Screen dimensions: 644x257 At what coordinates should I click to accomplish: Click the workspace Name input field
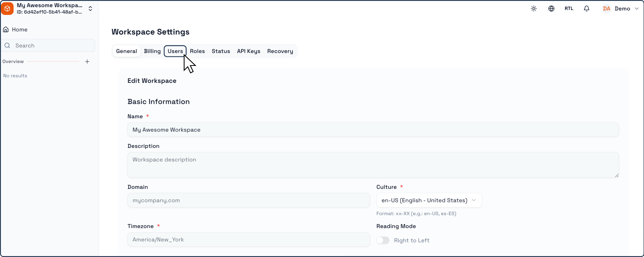click(373, 130)
